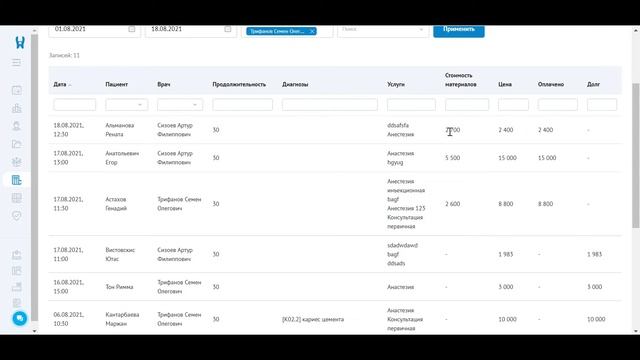The width and height of the screenshot is (640, 360).
Task: Click date cell 18.08.2021, 12:30
Action: pos(68,130)
